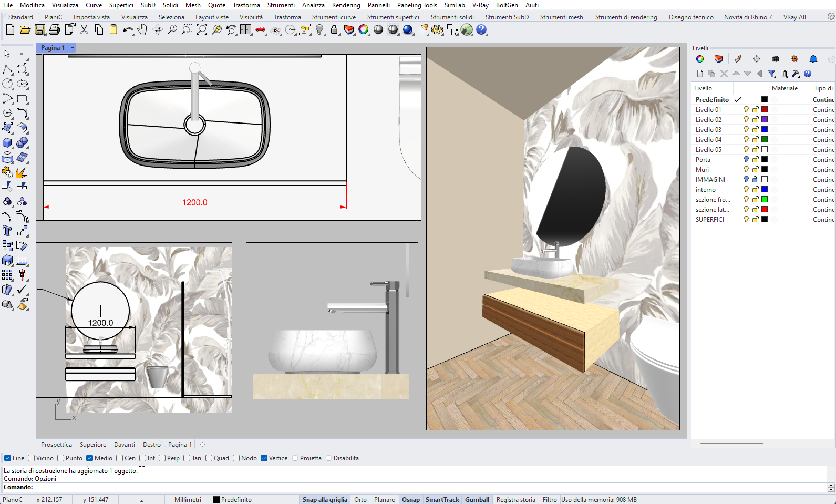This screenshot has width=836, height=504.
Task: Click the New layer icon in Livelli panel
Action: 700,74
